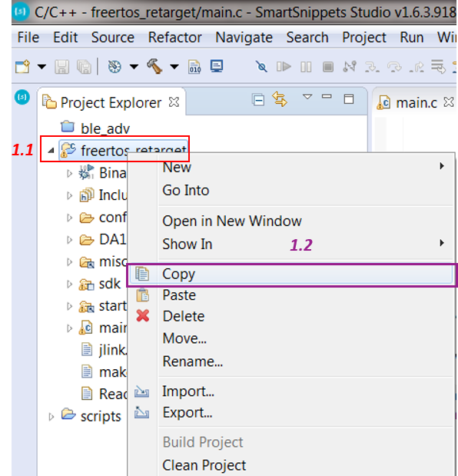Viewport: 458px width, 476px height.
Task: Choose Delete from the context menu
Action: pos(291,316)
